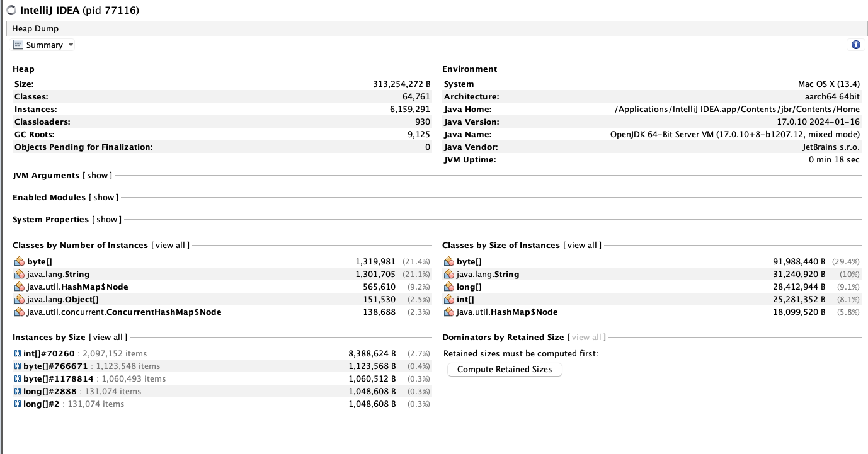Open java.lang.String in Number of Instances list
The image size is (868, 454).
[58, 274]
